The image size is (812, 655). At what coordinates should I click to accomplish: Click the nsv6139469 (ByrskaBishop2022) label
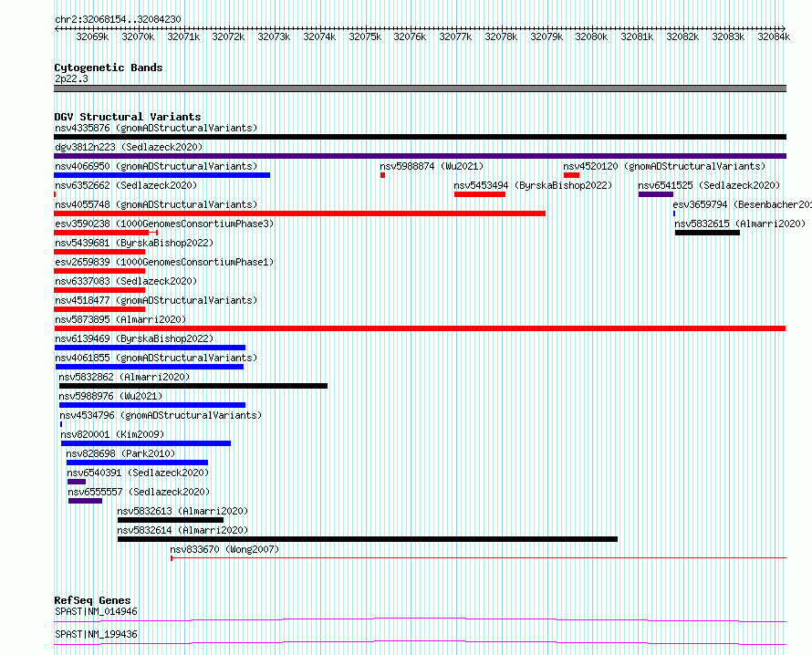134,338
